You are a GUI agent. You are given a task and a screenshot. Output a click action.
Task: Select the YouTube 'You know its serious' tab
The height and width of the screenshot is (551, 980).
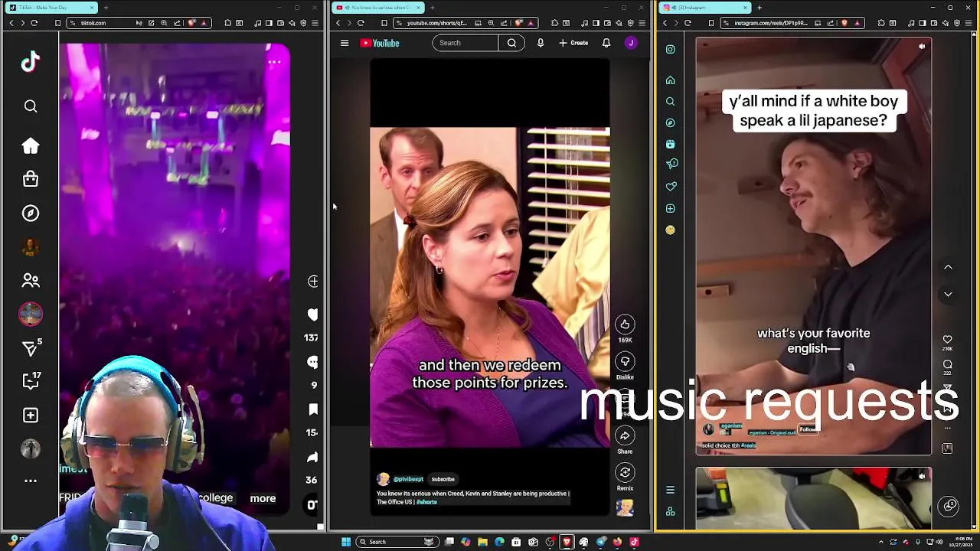point(379,8)
